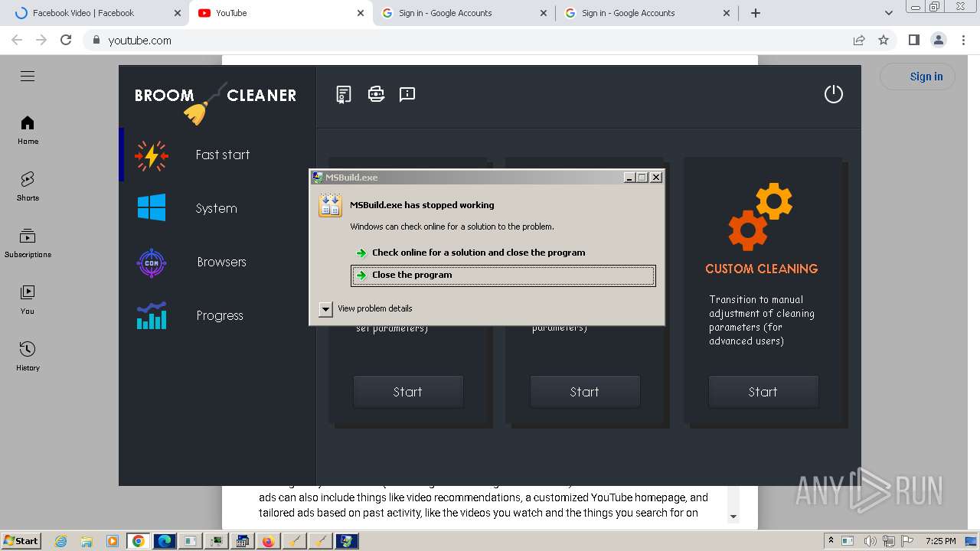Open Windows Media Player from taskbar

[113, 541]
